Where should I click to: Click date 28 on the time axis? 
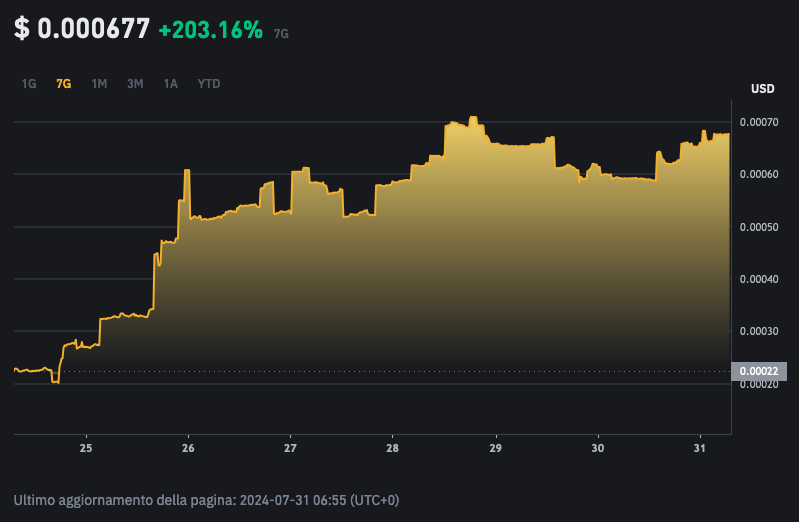coord(393,450)
